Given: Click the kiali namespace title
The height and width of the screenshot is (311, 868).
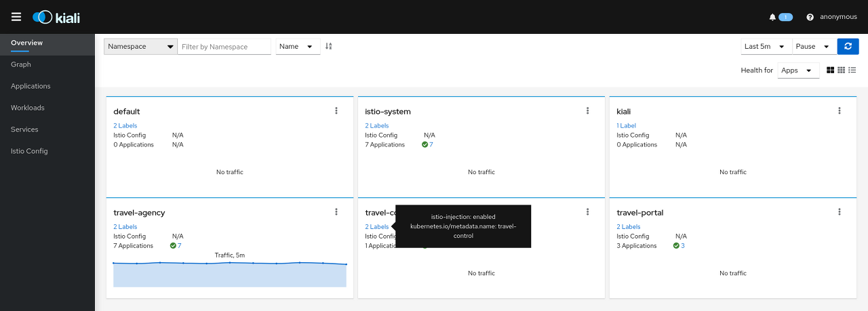Looking at the screenshot, I should pyautogui.click(x=624, y=111).
